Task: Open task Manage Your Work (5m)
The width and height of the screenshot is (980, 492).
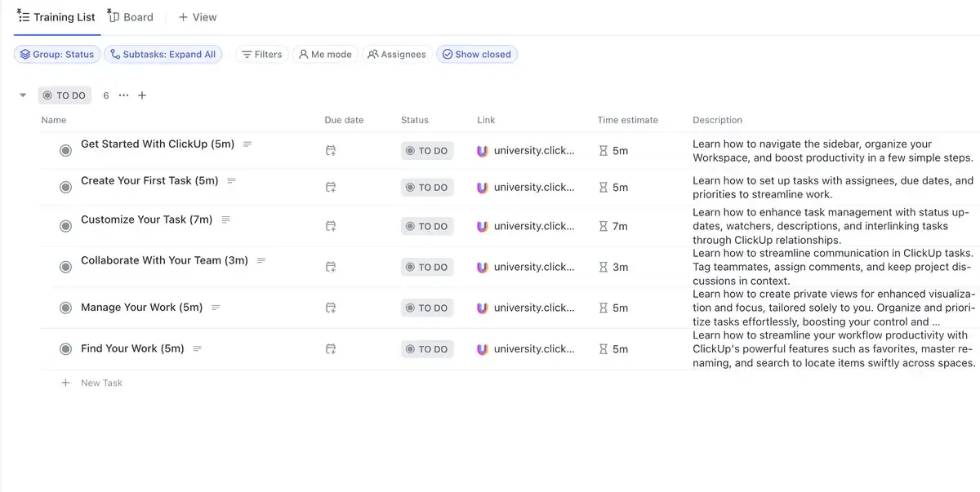Action: [x=141, y=308]
